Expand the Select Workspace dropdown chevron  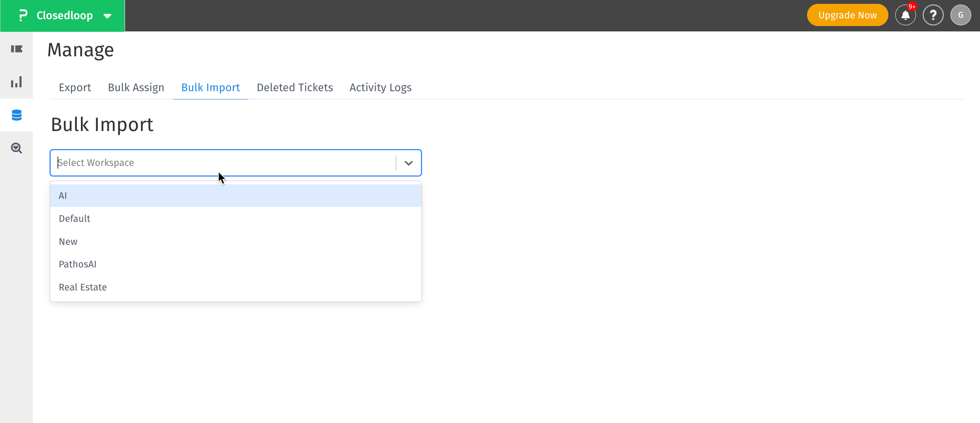tap(408, 162)
